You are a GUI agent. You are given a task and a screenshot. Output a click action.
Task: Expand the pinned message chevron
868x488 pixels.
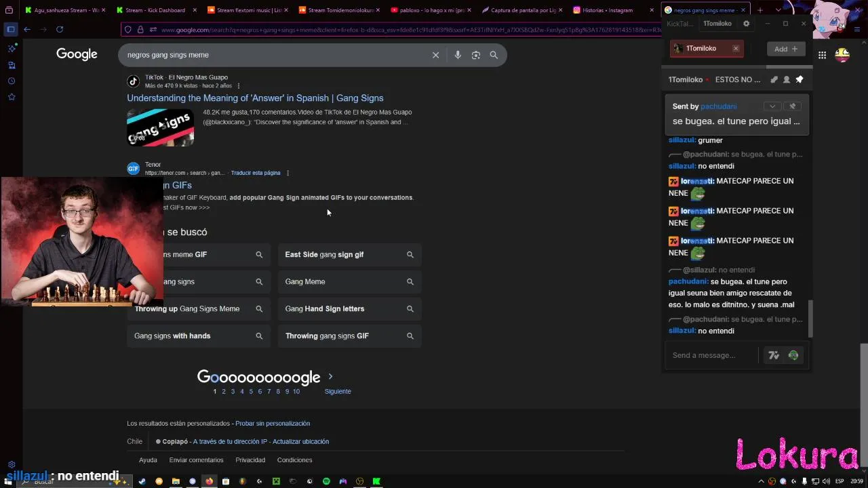click(x=772, y=106)
